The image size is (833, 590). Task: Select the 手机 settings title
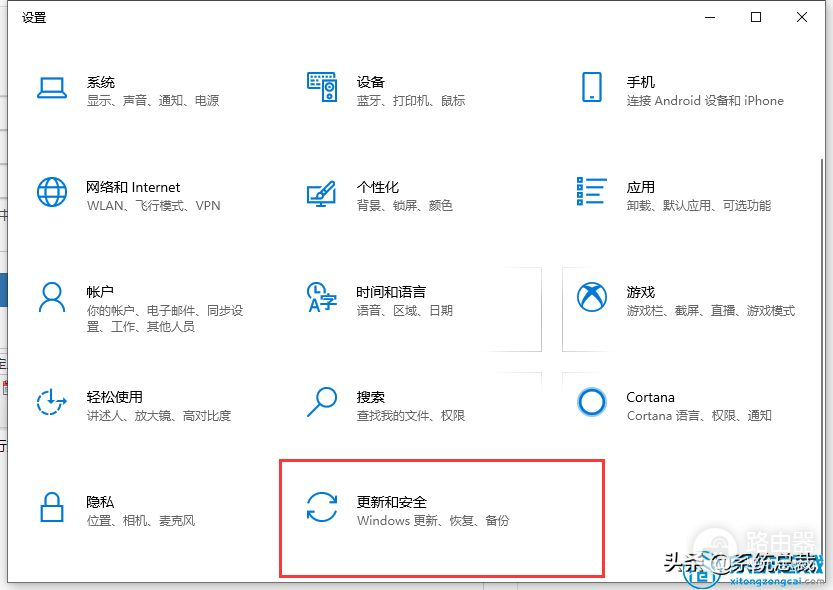tap(641, 82)
